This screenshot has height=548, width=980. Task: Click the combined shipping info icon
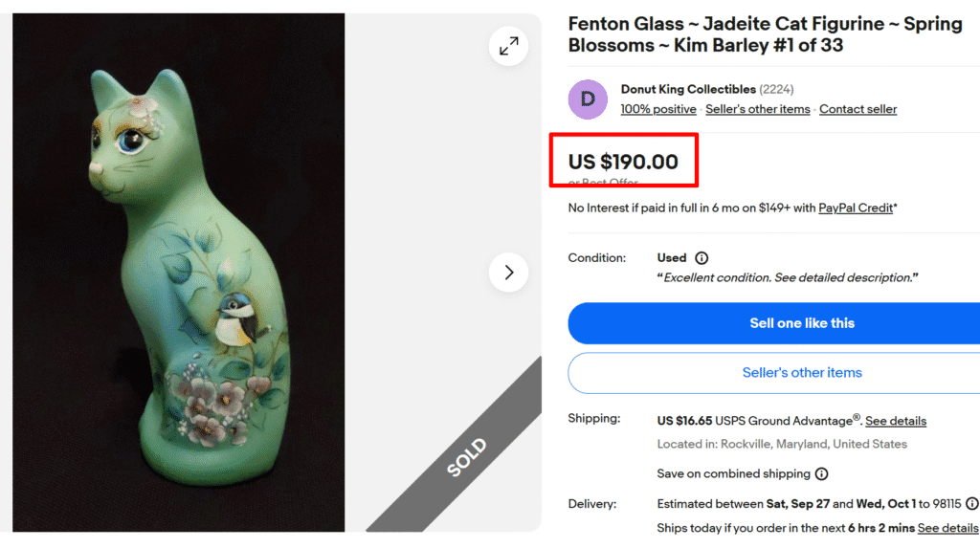821,474
